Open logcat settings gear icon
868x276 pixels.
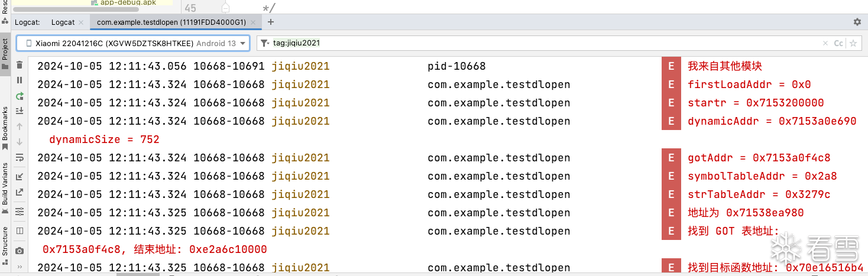tap(857, 22)
